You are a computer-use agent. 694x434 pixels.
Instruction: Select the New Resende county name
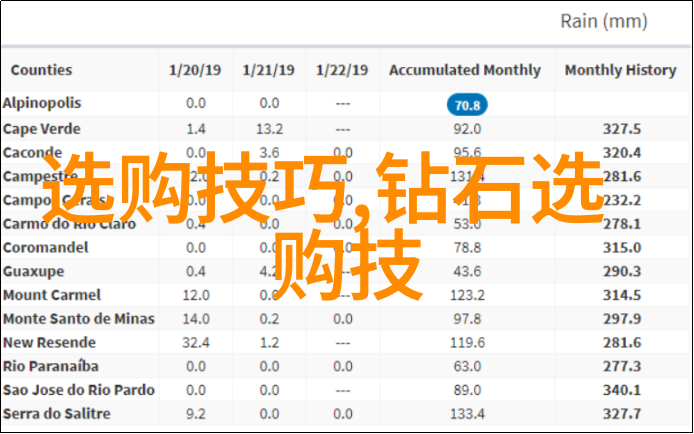point(49,342)
